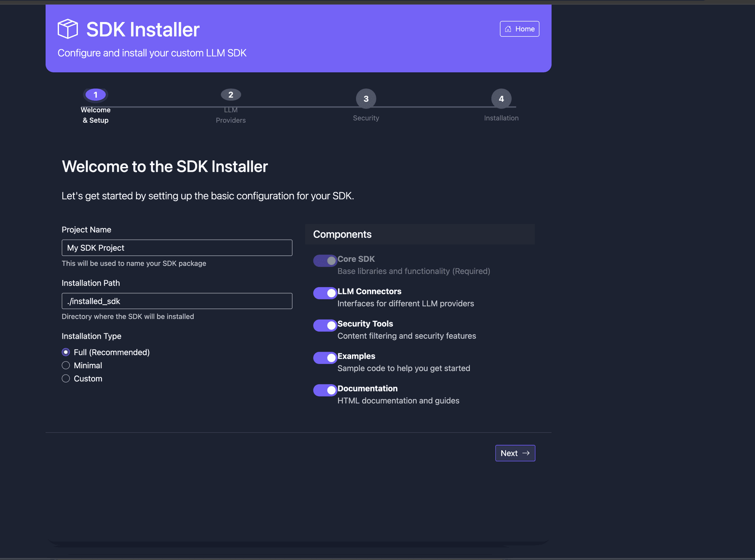Click the house icon in the Home button

508,29
